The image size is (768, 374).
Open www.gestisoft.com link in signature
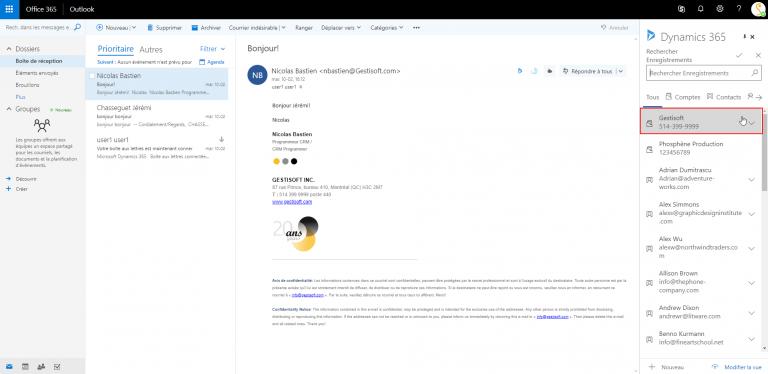(x=292, y=202)
